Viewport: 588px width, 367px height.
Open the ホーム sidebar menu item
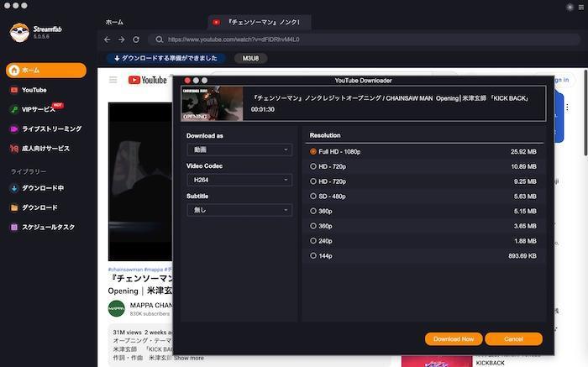pos(46,70)
